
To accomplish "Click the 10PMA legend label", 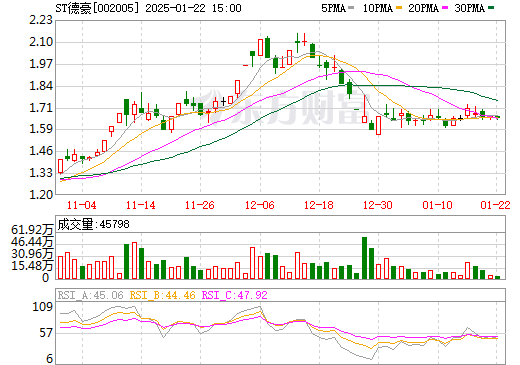I will coord(378,8).
